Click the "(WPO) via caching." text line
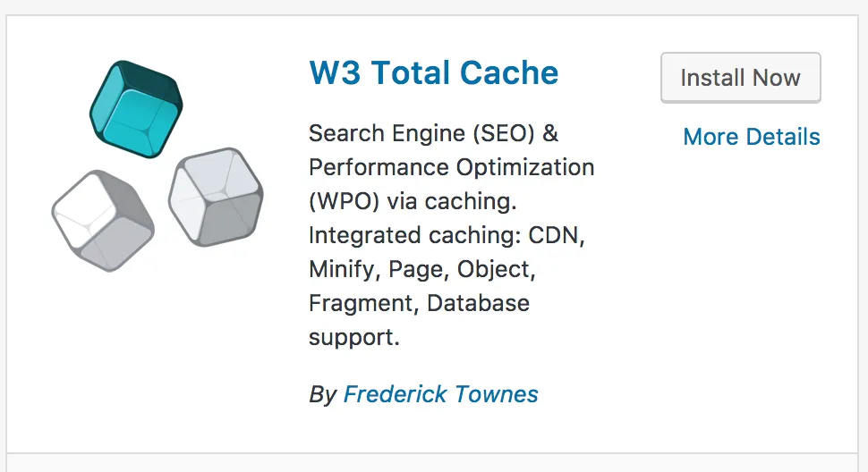 413,202
